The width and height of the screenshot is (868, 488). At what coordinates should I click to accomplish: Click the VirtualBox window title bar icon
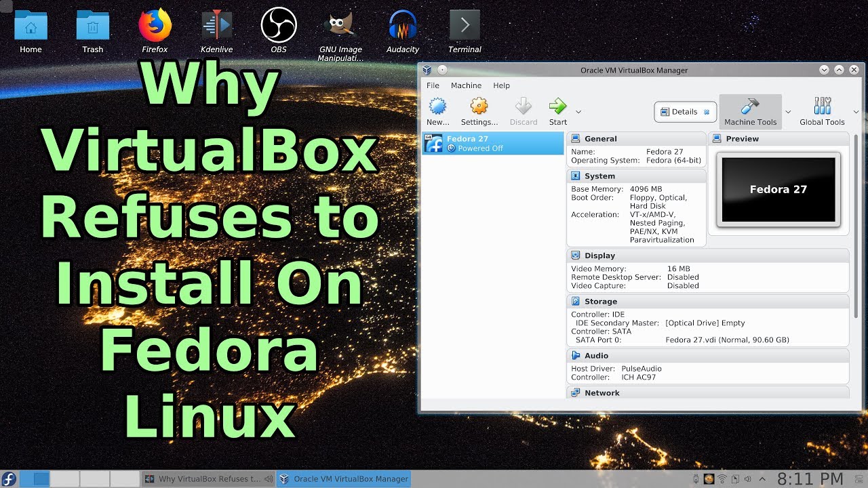427,70
